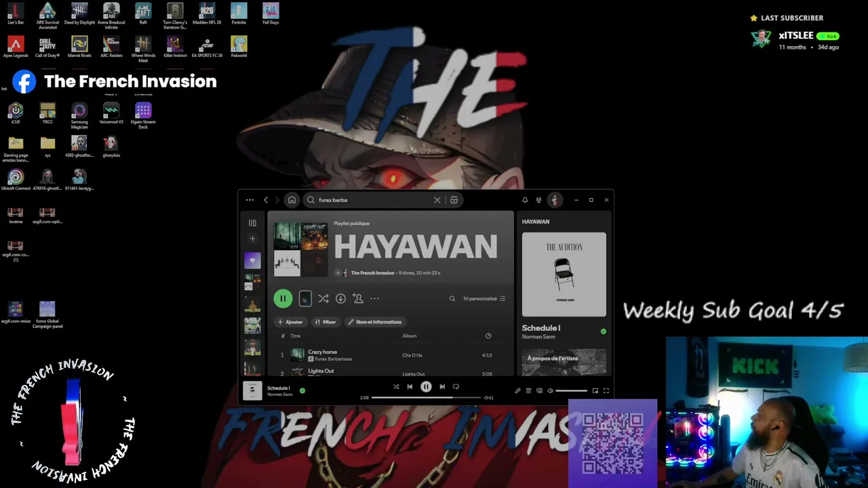Image resolution: width=868 pixels, height=488 pixels.
Task: Click Nom et informations button
Action: pyautogui.click(x=375, y=322)
